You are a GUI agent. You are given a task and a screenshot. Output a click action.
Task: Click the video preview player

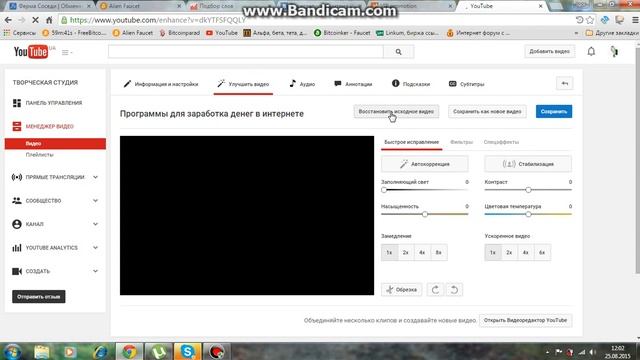click(247, 216)
